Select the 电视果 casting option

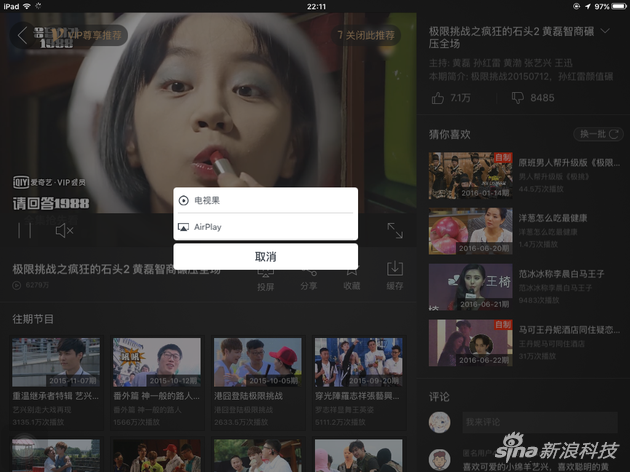click(266, 200)
